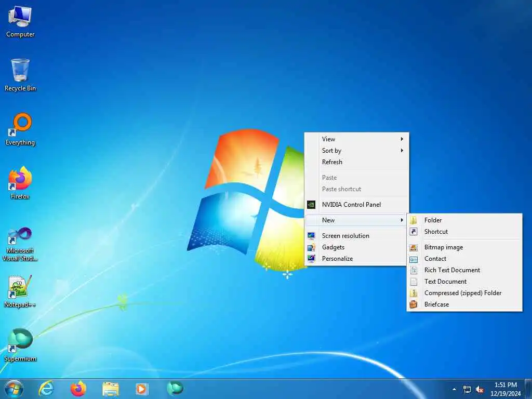
Task: Create a new Bitmap image
Action: [464, 247]
